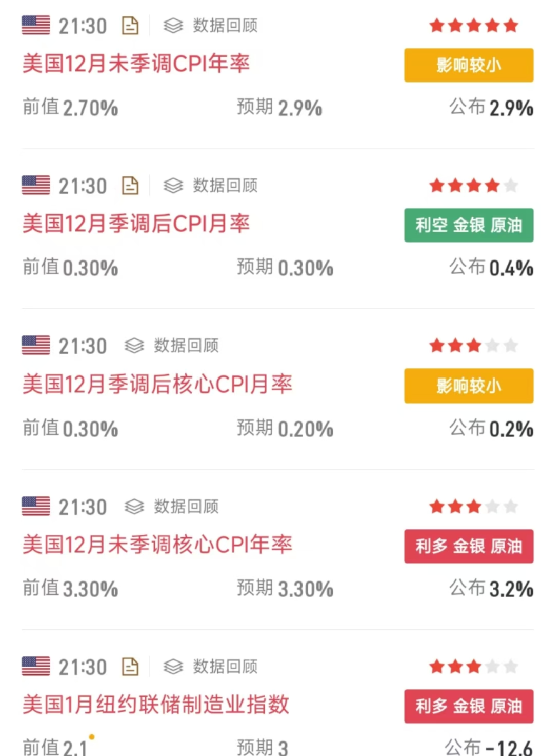Tap 影响较小 badge for 核心CPI月率

[x=469, y=386]
